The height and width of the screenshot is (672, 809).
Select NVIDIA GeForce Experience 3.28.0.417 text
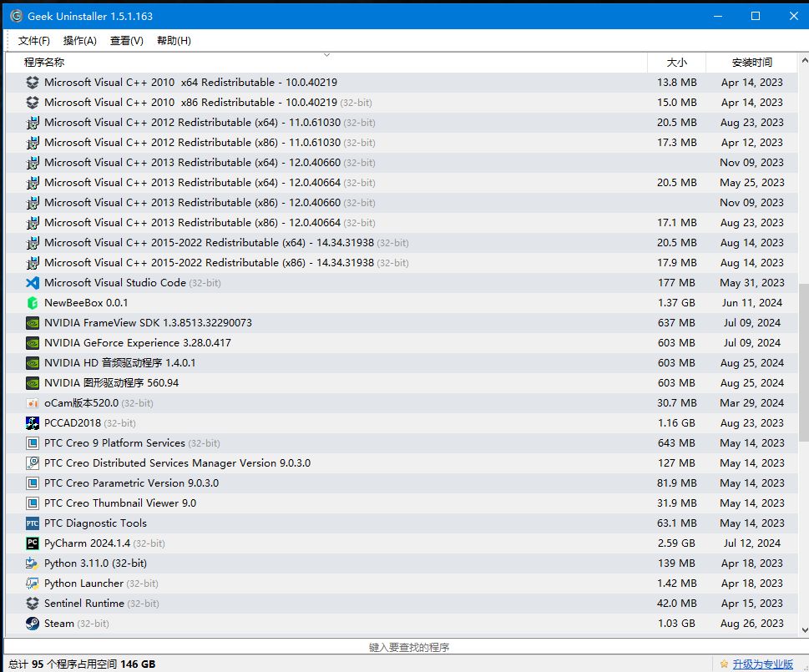click(x=138, y=343)
